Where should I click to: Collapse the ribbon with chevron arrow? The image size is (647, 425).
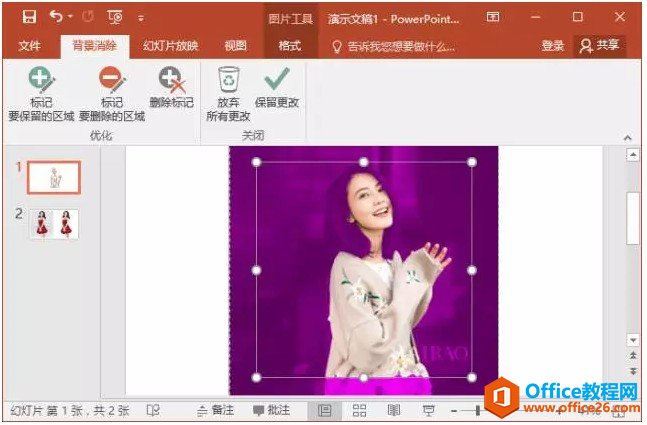coord(628,137)
